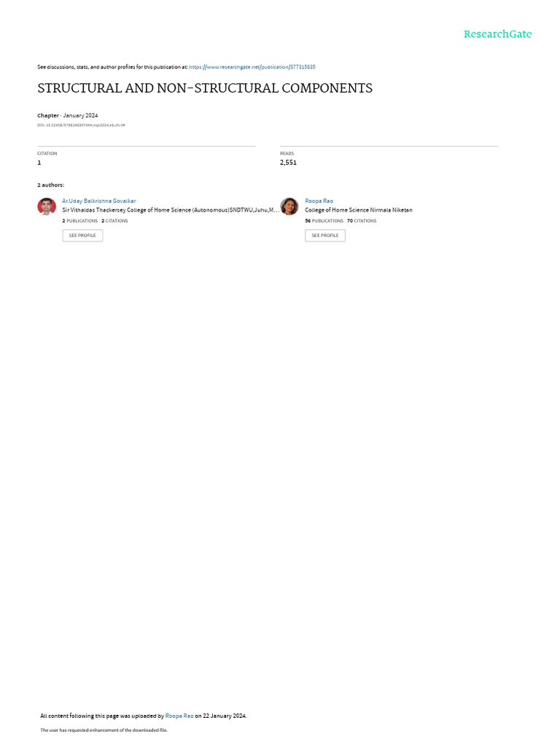This screenshot has height=747, width=560.
Task: Open the researchgate.net publication URL link
Action: pyautogui.click(x=252, y=67)
